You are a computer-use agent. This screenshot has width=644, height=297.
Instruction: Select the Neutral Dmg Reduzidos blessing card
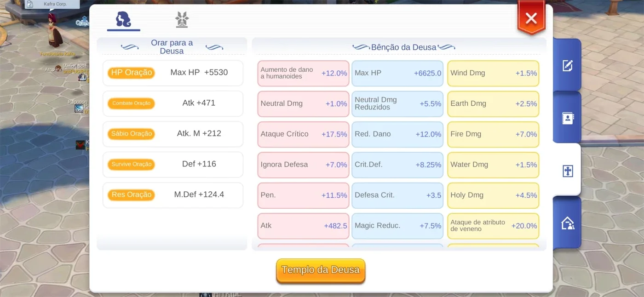[398, 103]
